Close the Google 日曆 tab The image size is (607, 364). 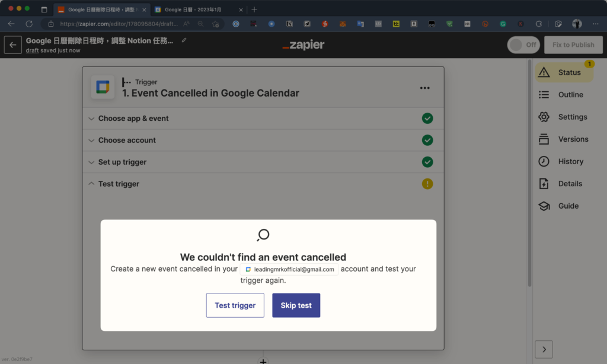[241, 9]
